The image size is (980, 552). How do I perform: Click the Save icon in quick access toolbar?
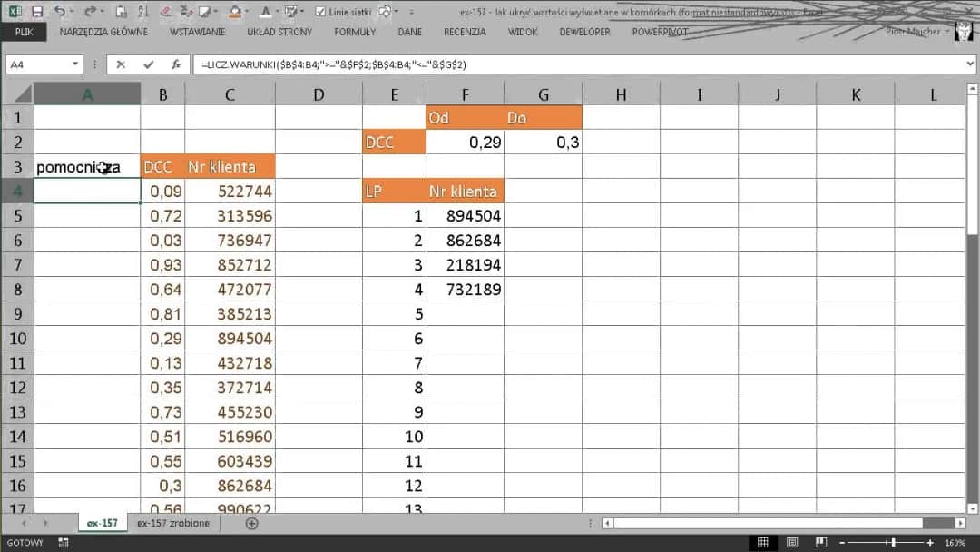[37, 12]
